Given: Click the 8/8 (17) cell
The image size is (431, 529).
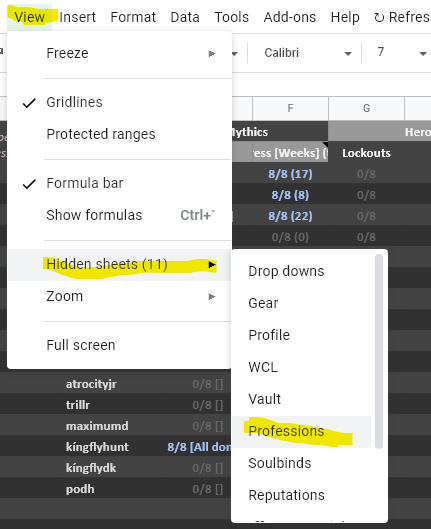Looking at the screenshot, I should click(x=290, y=174).
